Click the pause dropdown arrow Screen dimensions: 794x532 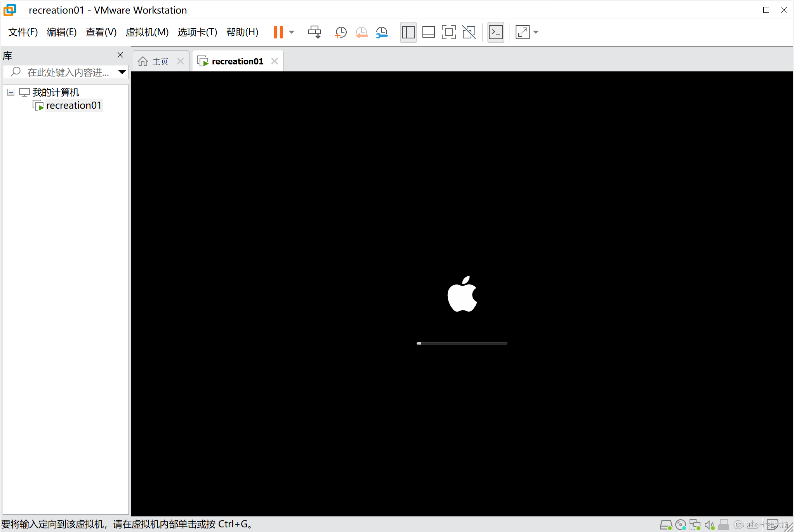click(291, 31)
